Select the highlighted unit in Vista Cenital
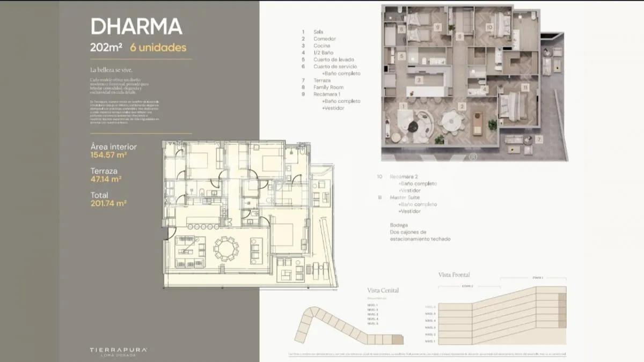Screen dimensions: 644x362 tap(397, 339)
